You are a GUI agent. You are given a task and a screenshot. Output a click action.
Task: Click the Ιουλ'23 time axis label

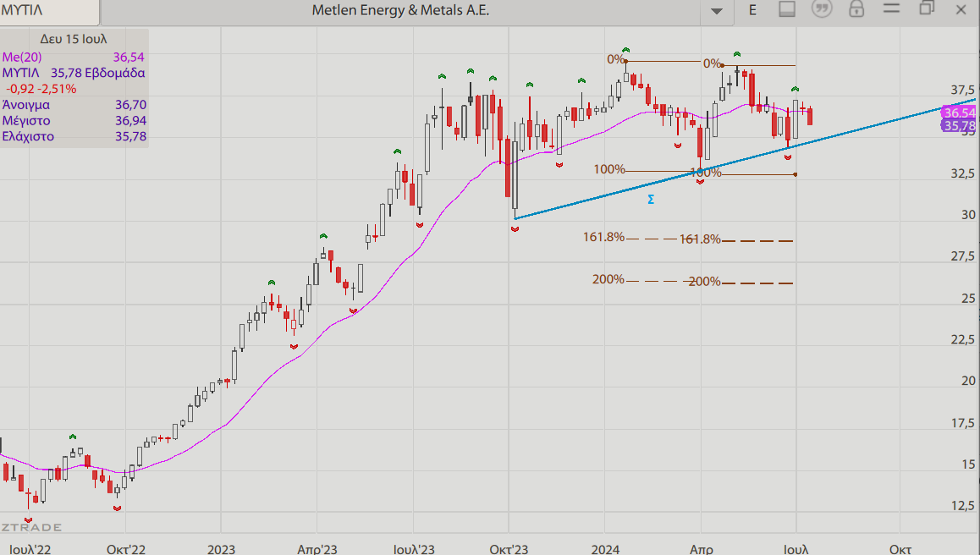coord(414,549)
